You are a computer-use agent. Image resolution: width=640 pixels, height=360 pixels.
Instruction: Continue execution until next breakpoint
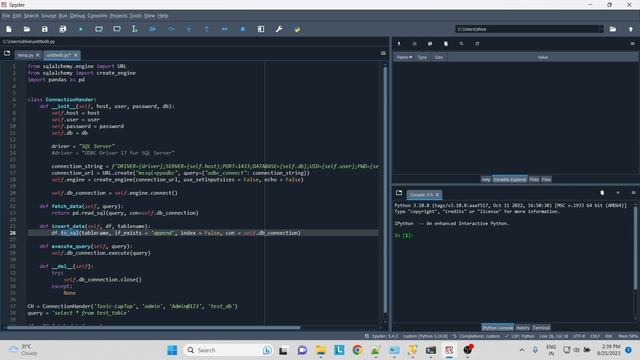[224, 29]
